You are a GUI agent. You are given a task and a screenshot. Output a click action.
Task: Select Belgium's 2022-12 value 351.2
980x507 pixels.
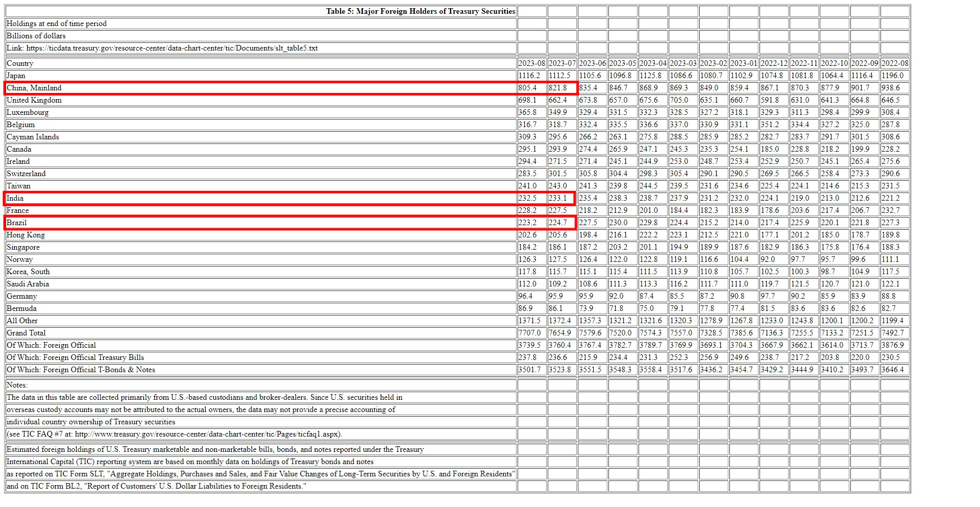774,125
